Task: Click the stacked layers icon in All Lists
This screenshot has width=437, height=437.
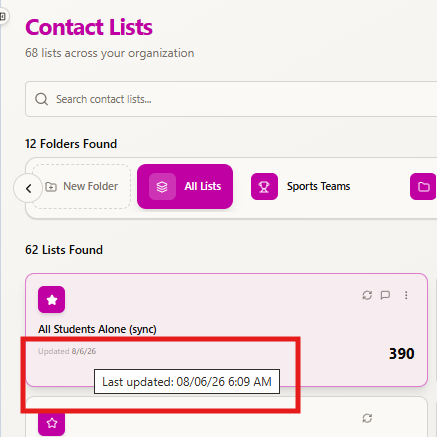Action: tap(162, 187)
